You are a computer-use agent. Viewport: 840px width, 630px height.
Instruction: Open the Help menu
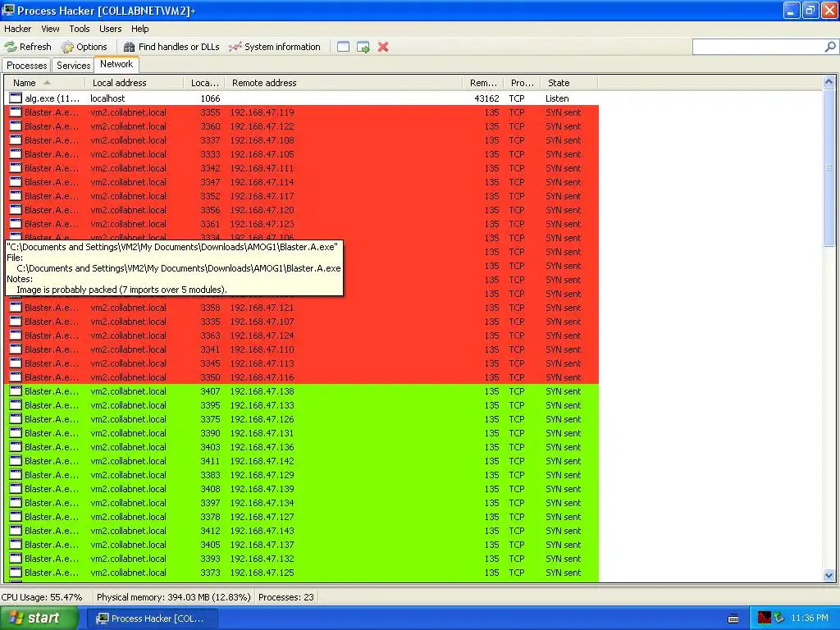pos(139,29)
